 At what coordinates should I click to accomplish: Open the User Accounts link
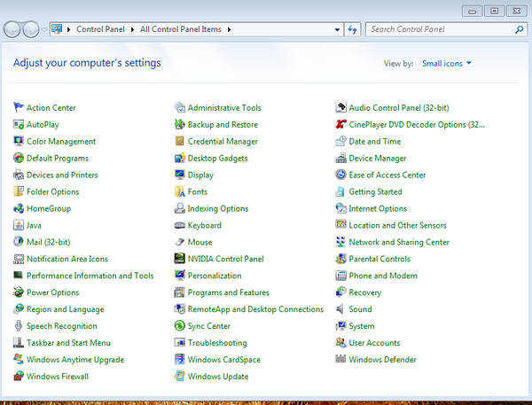pos(374,343)
